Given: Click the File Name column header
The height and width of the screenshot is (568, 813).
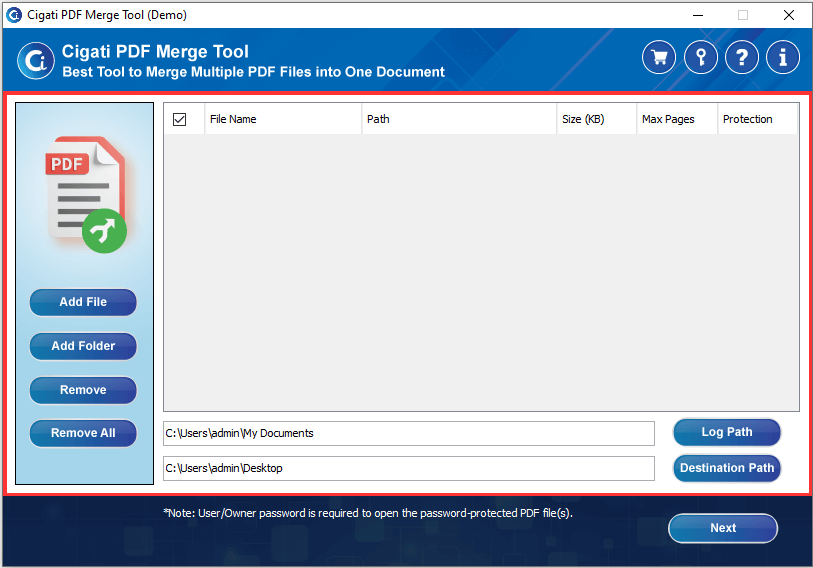Looking at the screenshot, I should point(283,119).
